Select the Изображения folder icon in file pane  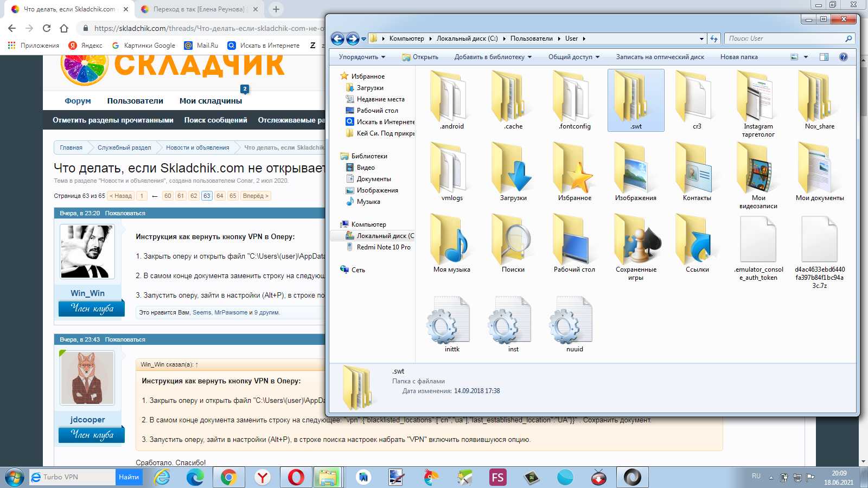[x=636, y=172]
